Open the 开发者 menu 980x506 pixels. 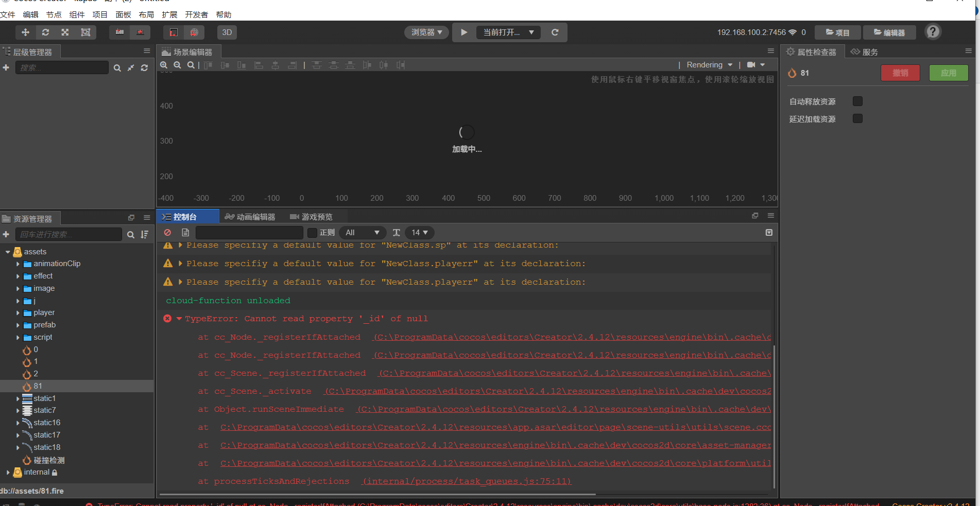point(197,14)
